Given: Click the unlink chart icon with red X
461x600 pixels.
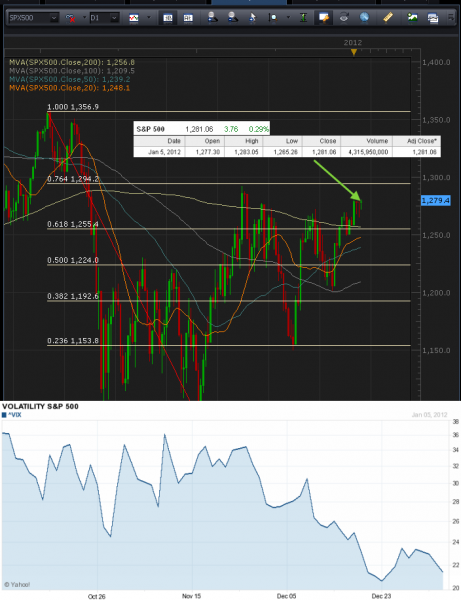Looking at the screenshot, I should tap(70, 18).
